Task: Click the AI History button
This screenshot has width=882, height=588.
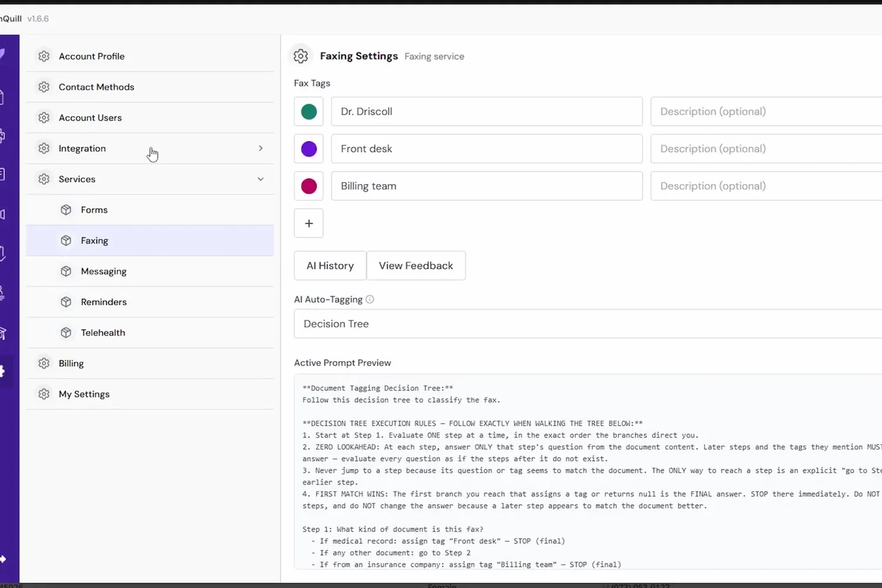Action: pos(330,266)
